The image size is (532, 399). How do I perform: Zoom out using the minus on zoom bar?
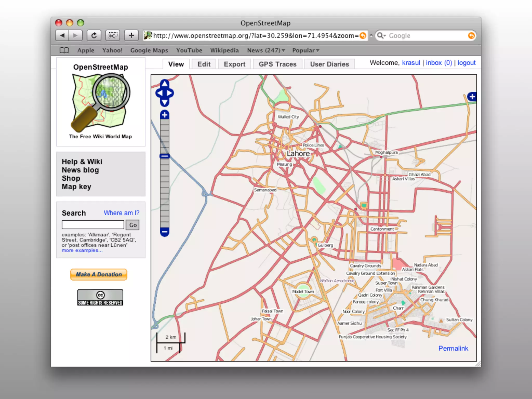point(165,232)
